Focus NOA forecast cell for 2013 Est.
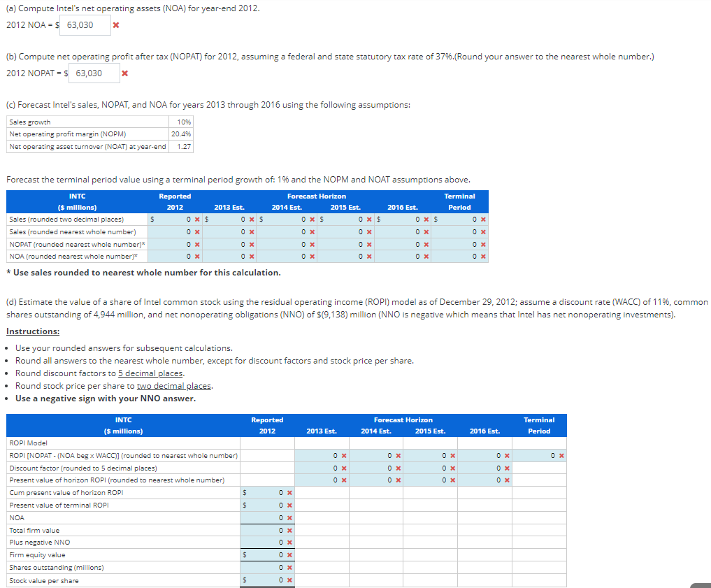Viewport: 711px width, 588px height. click(229, 257)
